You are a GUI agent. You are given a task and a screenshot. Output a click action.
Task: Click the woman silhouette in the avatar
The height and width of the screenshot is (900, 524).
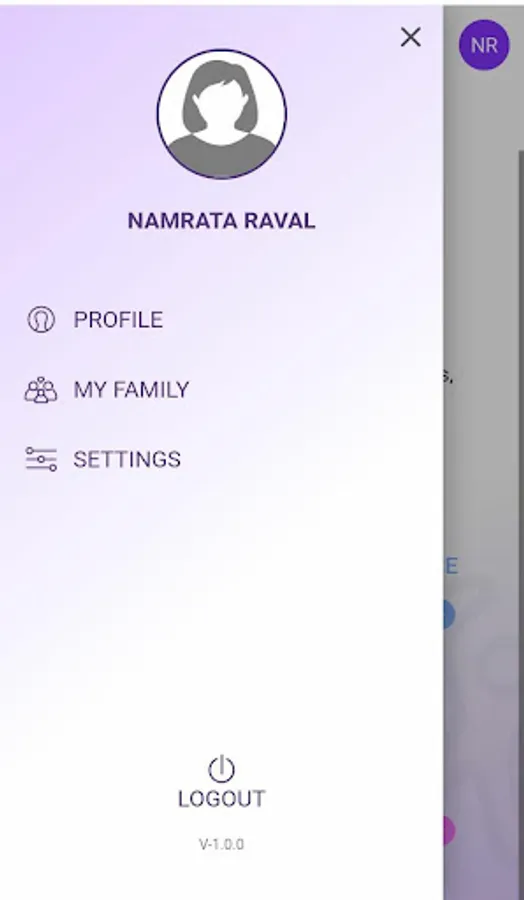(222, 119)
